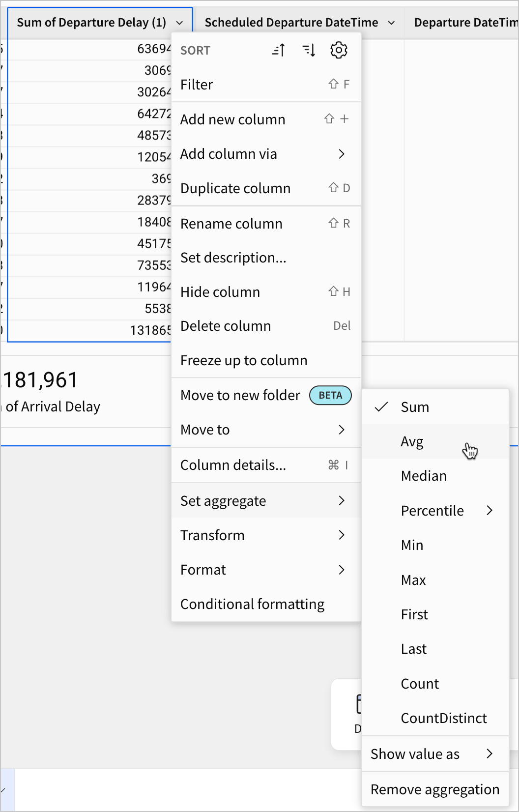Sort column ascending using the sort icon

coord(279,50)
